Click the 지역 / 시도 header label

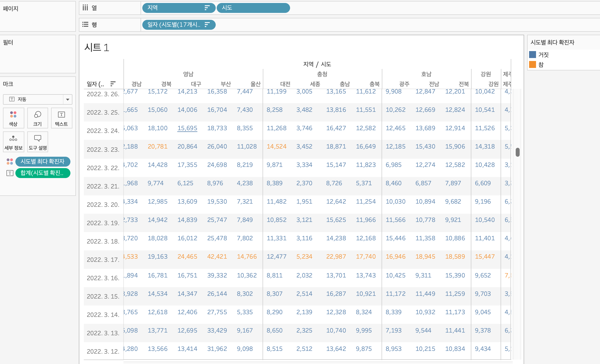(317, 64)
